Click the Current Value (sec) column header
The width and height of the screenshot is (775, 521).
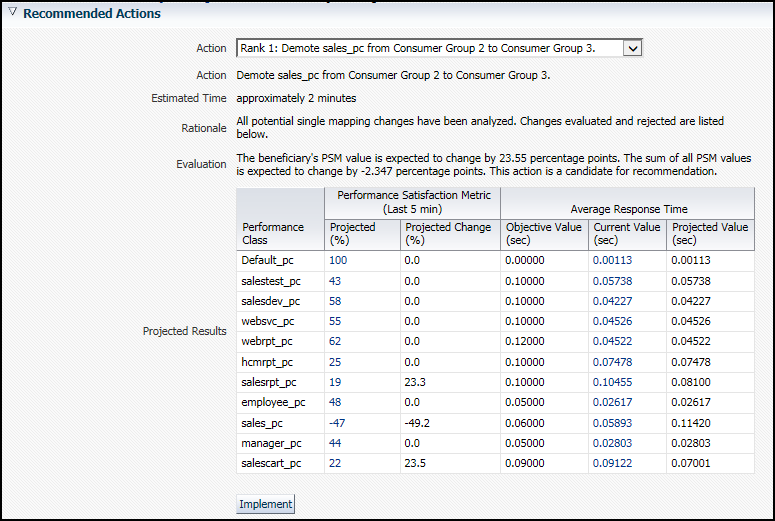[627, 233]
